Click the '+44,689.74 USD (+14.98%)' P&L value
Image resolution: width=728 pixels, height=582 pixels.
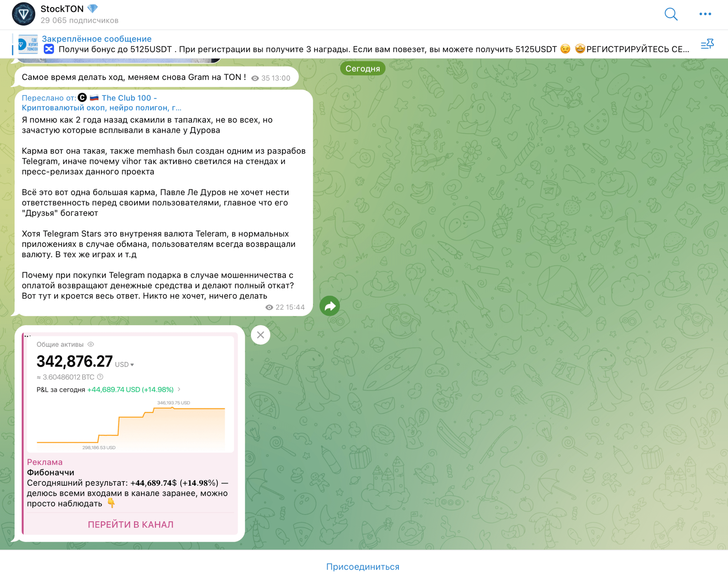pyautogui.click(x=130, y=389)
